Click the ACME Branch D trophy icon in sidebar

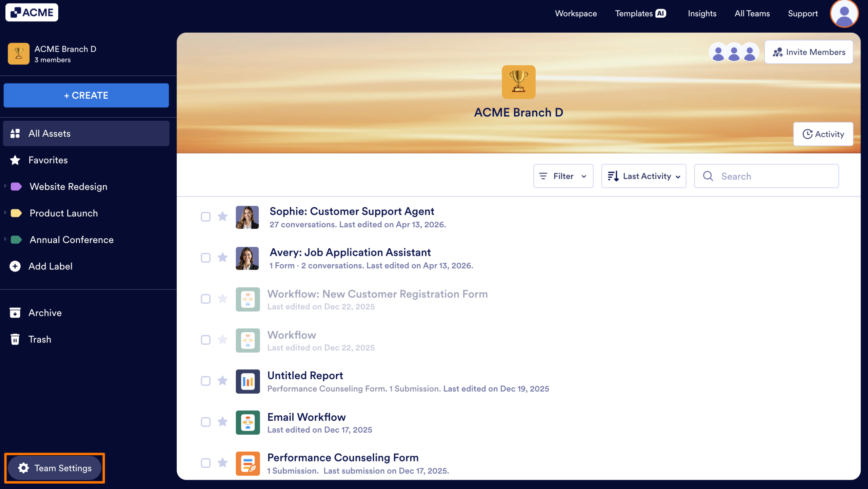[x=19, y=54]
